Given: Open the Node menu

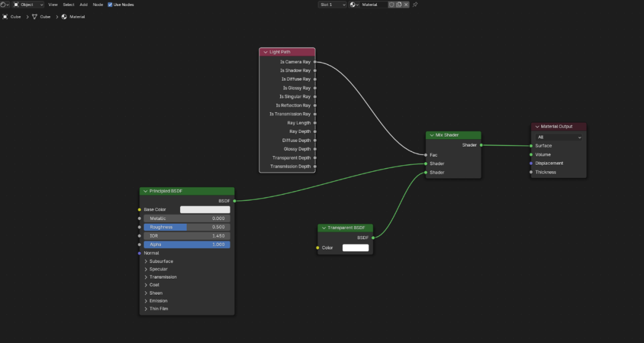Looking at the screenshot, I should [98, 5].
